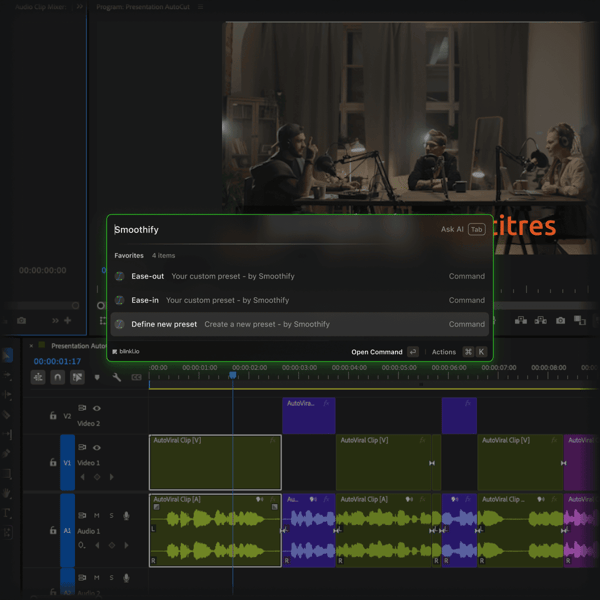Click the Audio 1 voice-over microphone icon
Viewport: 600px width, 600px height.
(126, 516)
